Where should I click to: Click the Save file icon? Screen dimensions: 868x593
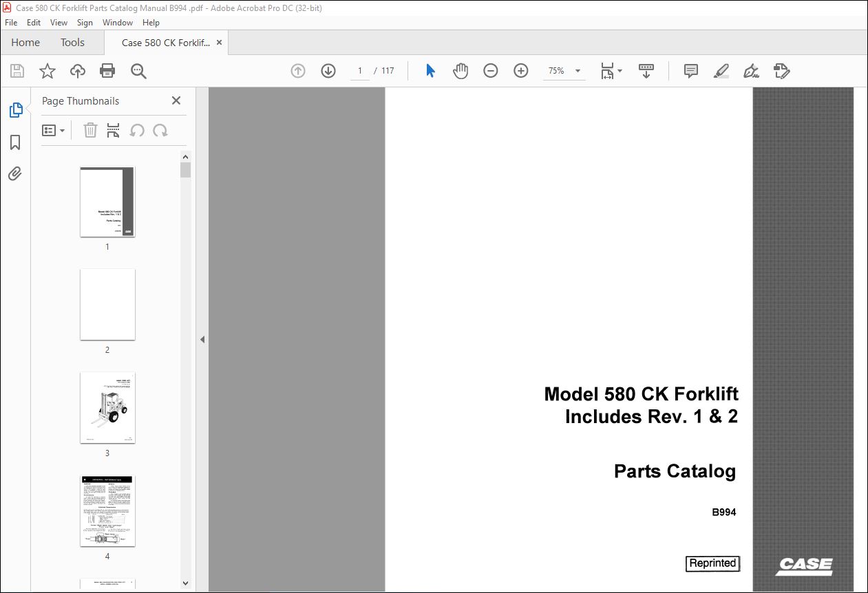tap(17, 71)
